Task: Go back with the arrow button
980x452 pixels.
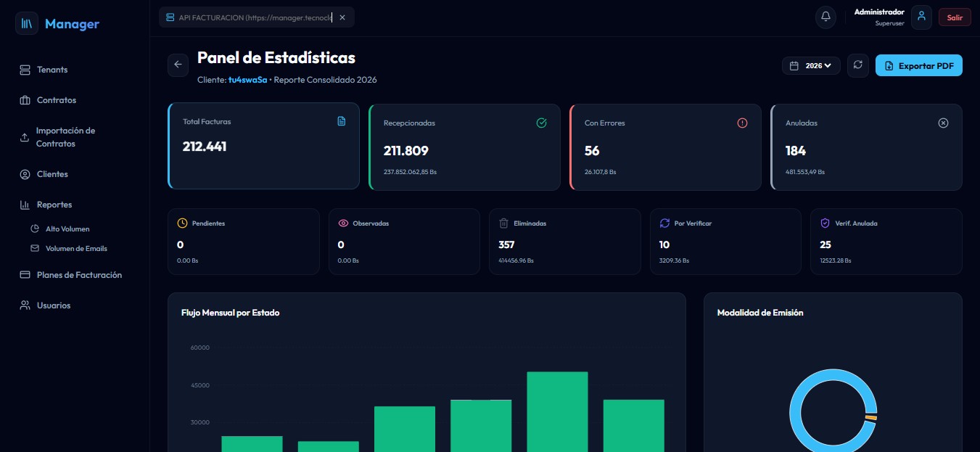Action: pyautogui.click(x=178, y=65)
